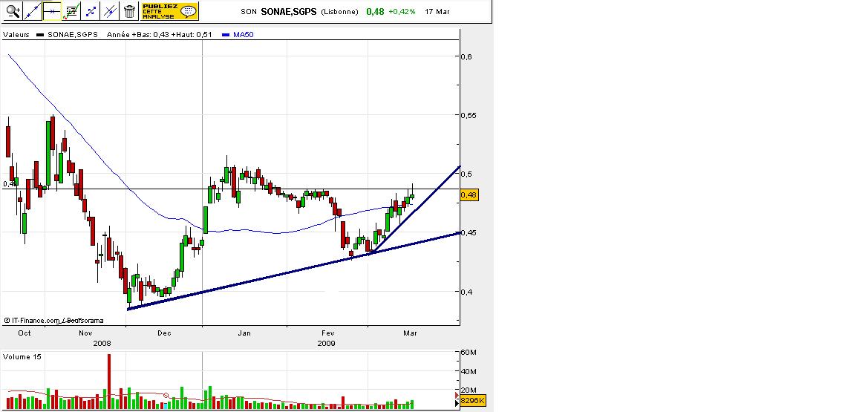868x412 pixels.
Task: Click the Mar month label on axis
Action: [x=410, y=333]
